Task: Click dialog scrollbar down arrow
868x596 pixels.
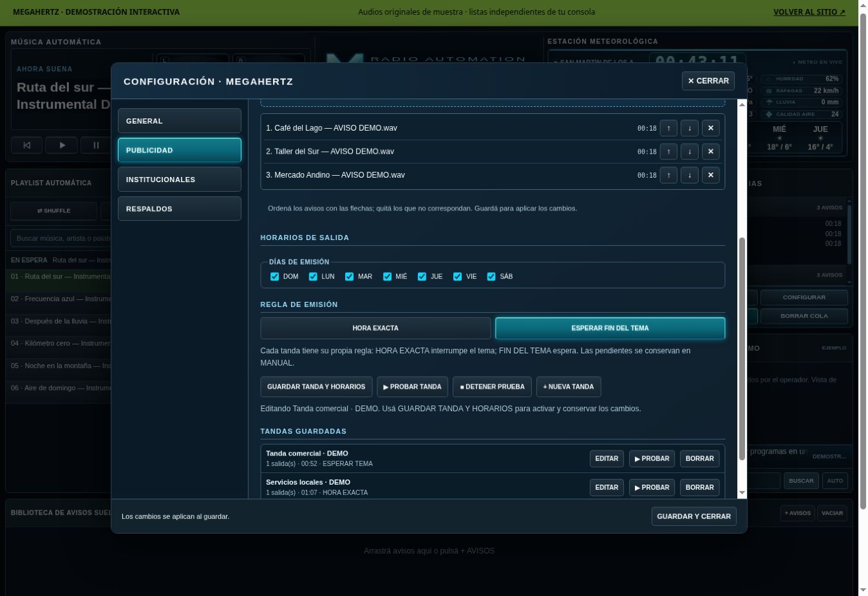Action: click(x=742, y=493)
